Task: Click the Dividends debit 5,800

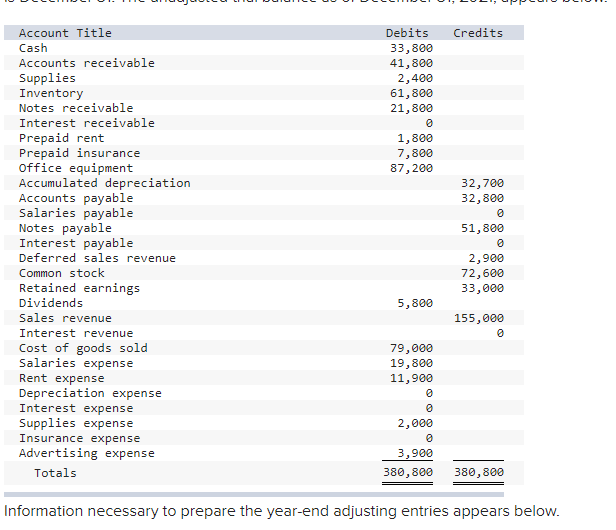Action: pos(415,303)
